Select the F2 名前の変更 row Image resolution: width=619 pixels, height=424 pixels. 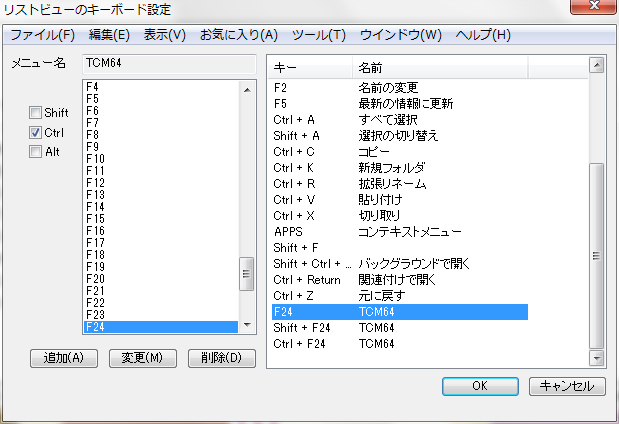tap(400, 88)
